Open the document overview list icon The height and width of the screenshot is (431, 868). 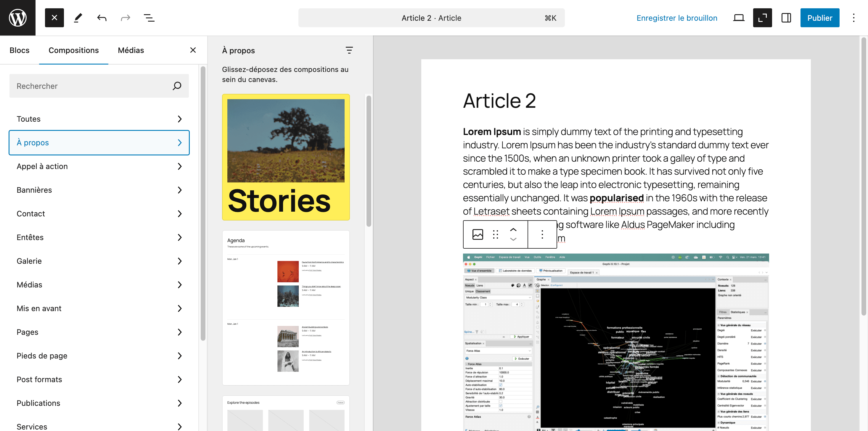click(x=149, y=17)
